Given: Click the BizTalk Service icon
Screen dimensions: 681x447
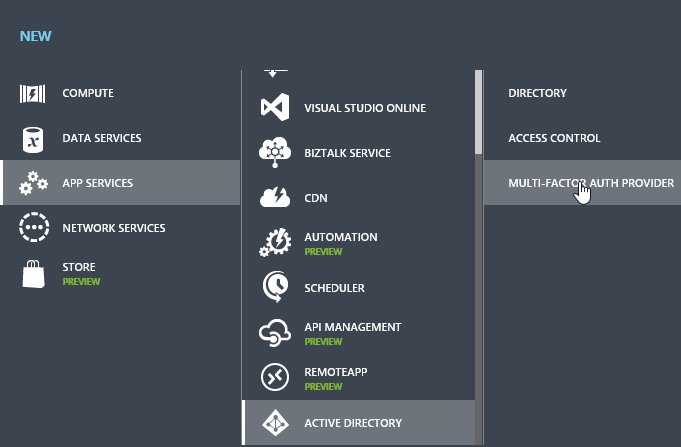Looking at the screenshot, I should coord(274,153).
